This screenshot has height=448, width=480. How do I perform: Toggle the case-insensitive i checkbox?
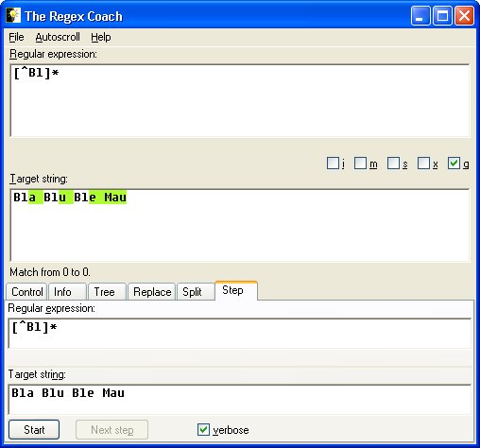[x=333, y=164]
